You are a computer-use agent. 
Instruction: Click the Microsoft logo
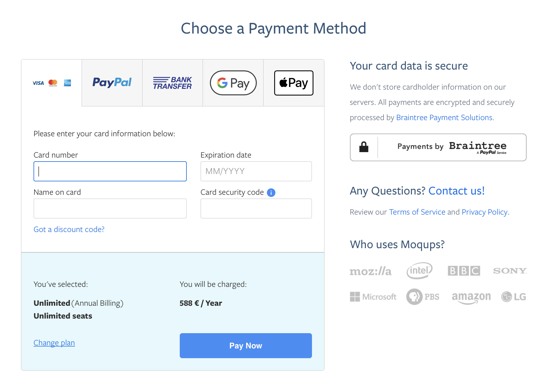click(373, 297)
